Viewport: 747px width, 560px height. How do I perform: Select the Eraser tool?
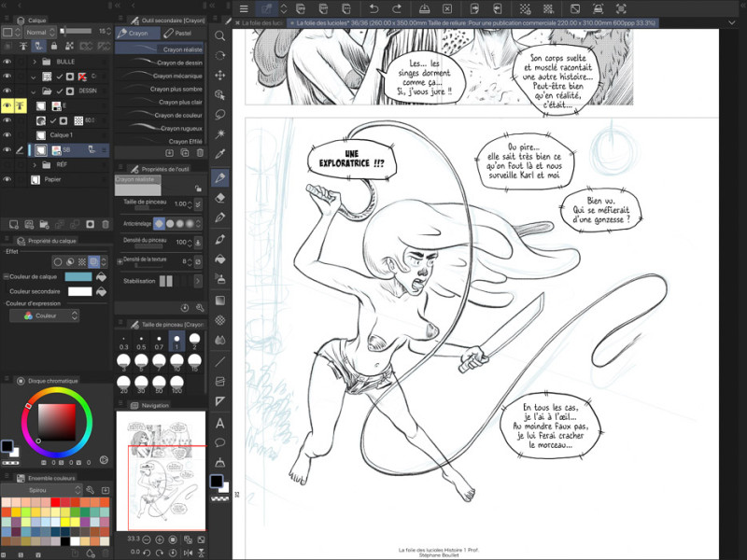pos(220,197)
